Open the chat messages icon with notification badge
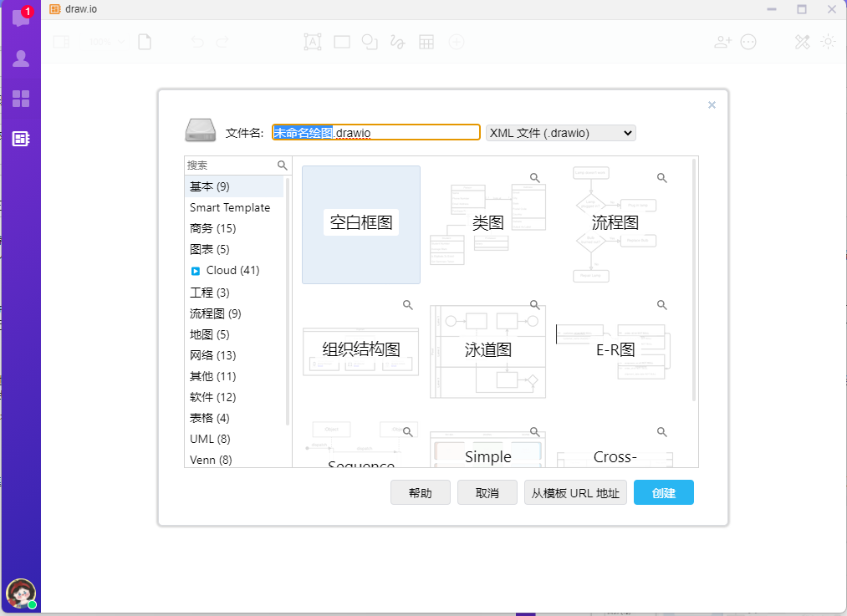Image resolution: width=847 pixels, height=616 pixels. point(21,18)
